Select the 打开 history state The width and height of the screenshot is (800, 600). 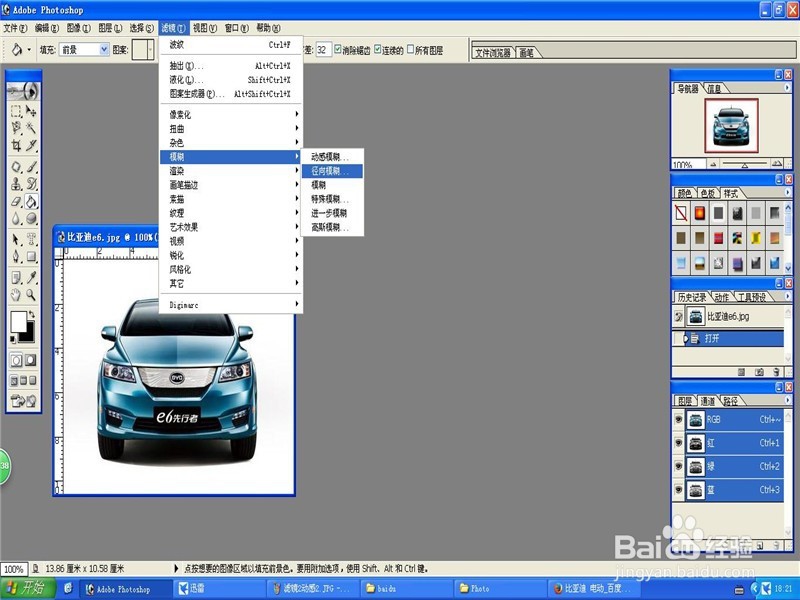coord(728,338)
